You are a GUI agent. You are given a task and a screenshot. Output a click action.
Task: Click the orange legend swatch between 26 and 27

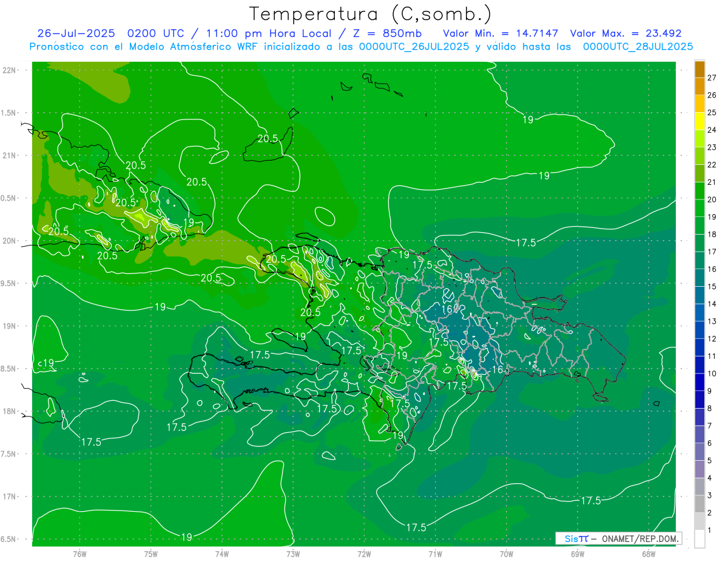coord(699,86)
